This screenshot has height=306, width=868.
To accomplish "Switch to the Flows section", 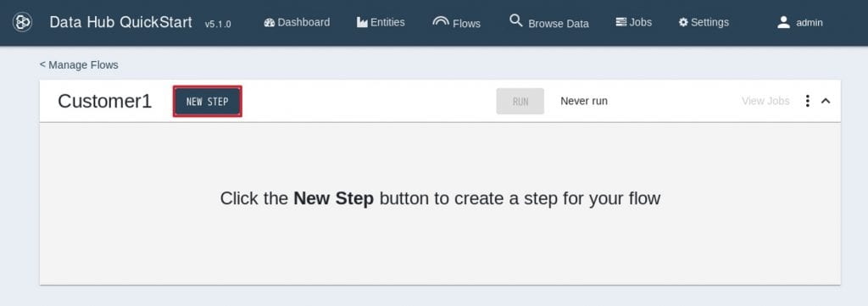I will coord(457,23).
